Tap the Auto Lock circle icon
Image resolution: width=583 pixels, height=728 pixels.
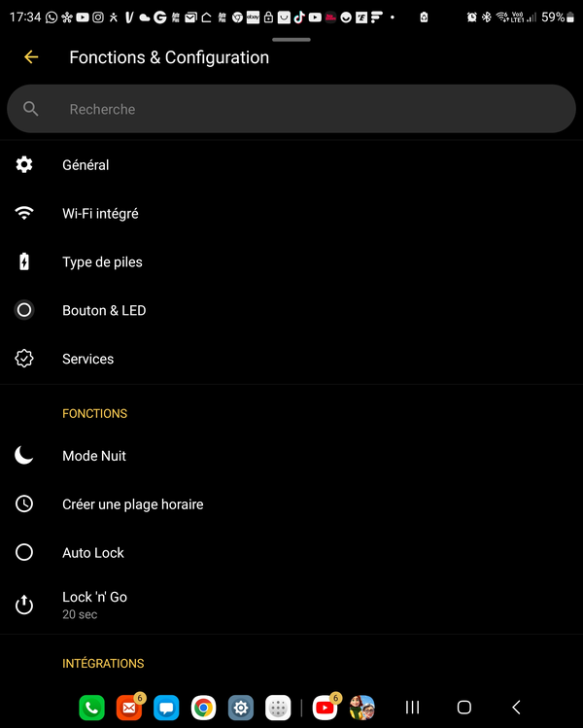[24, 552]
